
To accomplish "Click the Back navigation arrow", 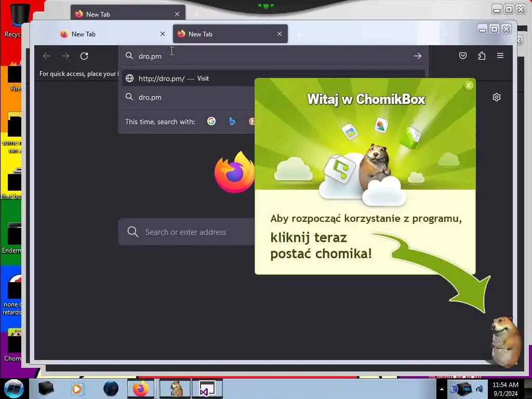I will [47, 56].
